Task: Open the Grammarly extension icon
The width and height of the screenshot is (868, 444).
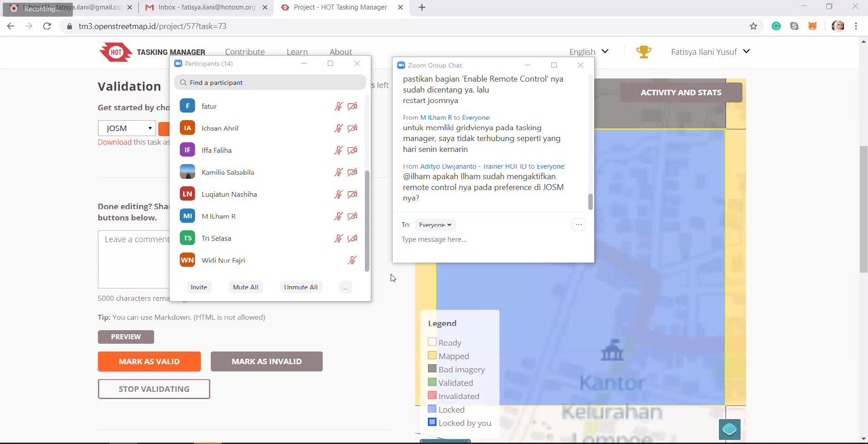Action: (776, 26)
